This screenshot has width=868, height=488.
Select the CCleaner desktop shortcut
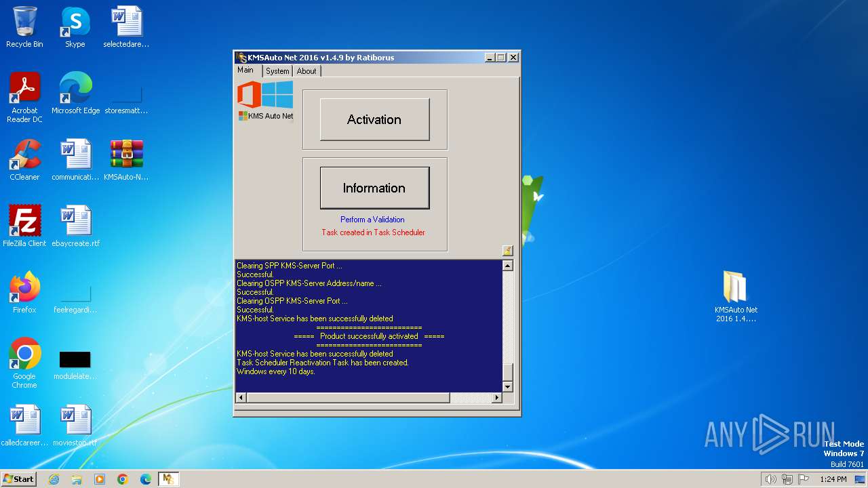click(24, 160)
